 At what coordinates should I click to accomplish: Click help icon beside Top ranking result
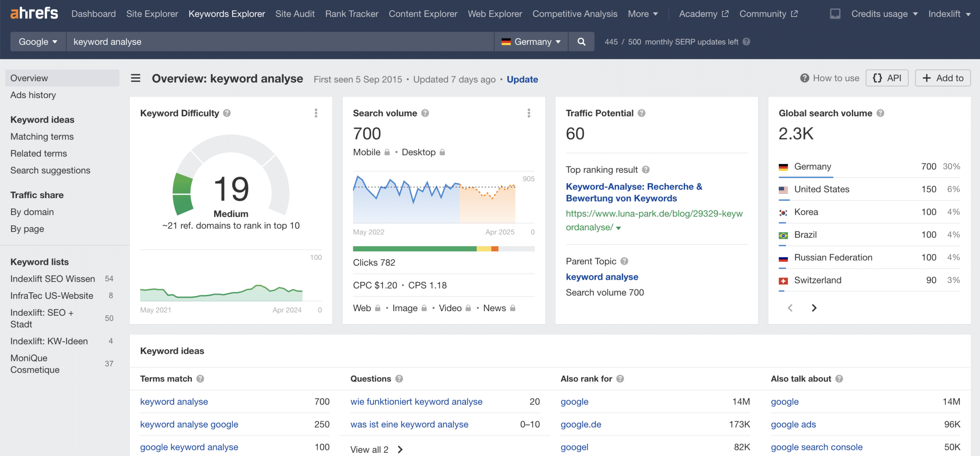click(646, 169)
